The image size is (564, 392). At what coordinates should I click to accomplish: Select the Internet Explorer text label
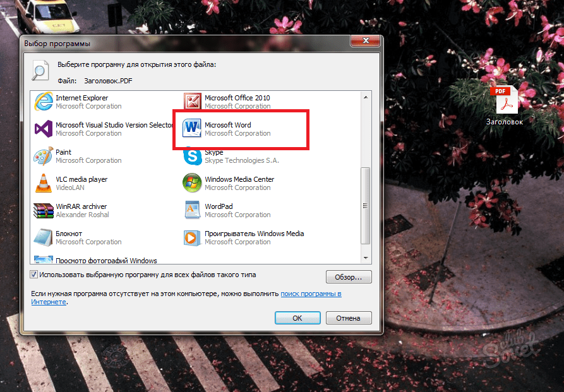pyautogui.click(x=82, y=98)
